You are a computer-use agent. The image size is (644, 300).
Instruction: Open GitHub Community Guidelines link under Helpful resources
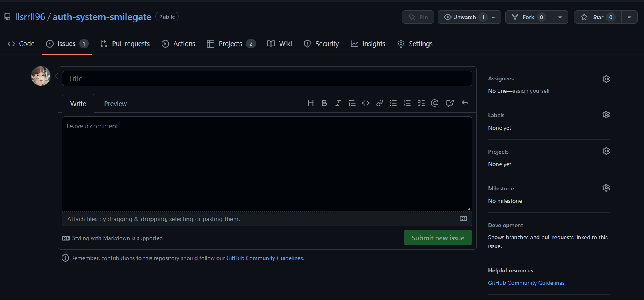[x=526, y=283]
